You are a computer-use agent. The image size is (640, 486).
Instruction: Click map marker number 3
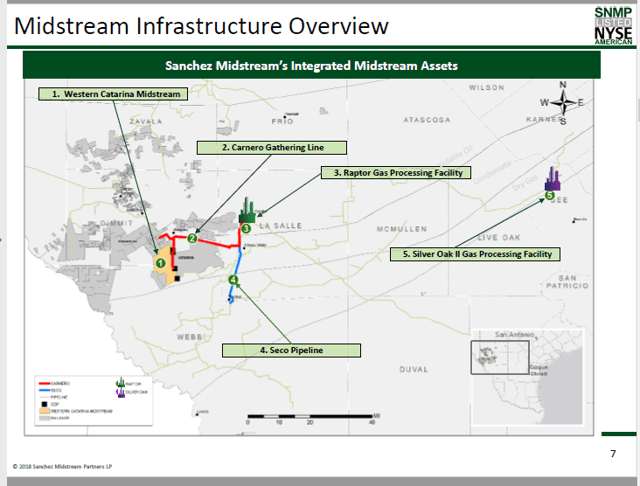[246, 229]
